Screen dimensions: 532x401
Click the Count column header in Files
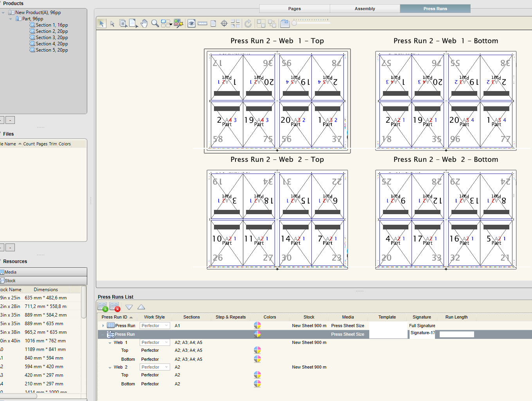tap(29, 144)
